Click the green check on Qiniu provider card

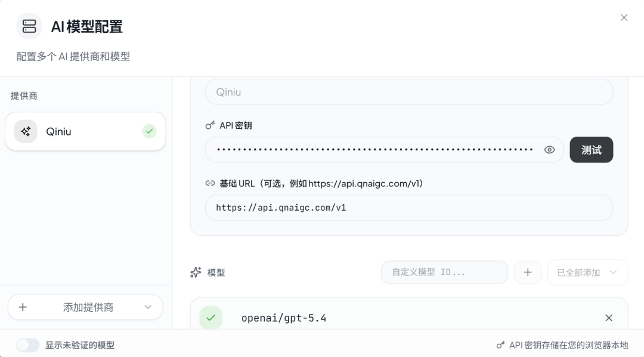tap(149, 131)
